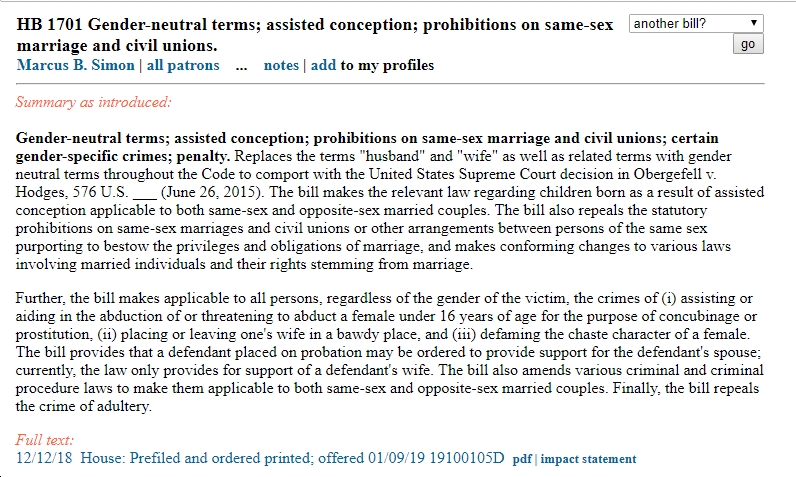This screenshot has height=477, width=796.
Task: Click the bold summary heading ending with 'penalty.'
Action: (367, 147)
